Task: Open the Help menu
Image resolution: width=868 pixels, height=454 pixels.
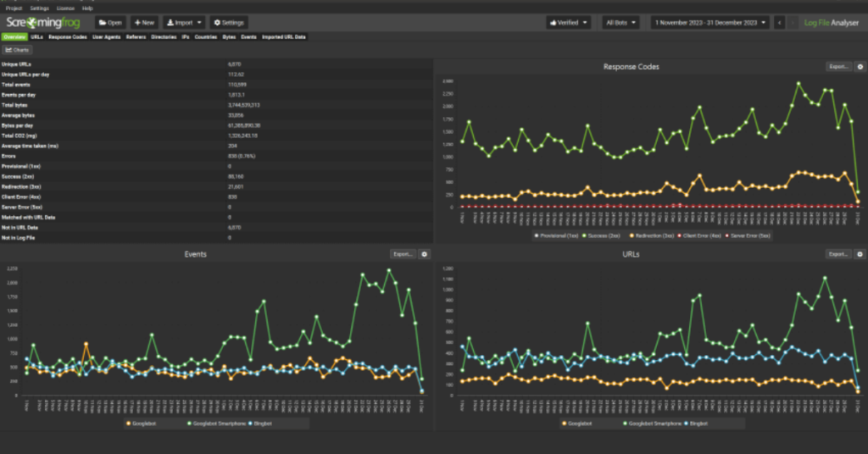Action: pyautogui.click(x=87, y=8)
